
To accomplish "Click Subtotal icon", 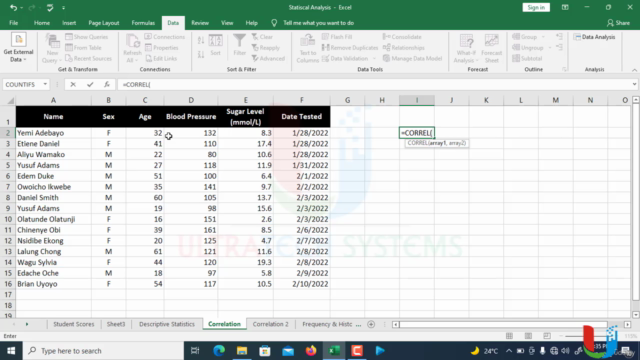I will pyautogui.click(x=516, y=58).
